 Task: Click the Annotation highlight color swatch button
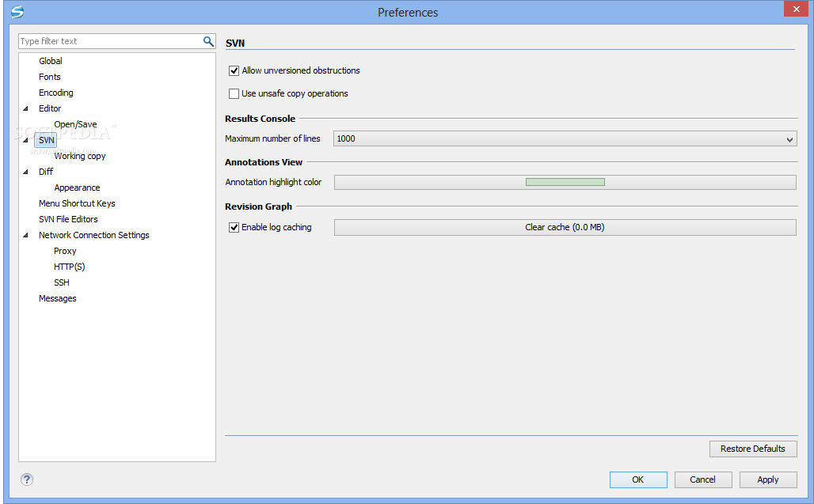pyautogui.click(x=565, y=183)
